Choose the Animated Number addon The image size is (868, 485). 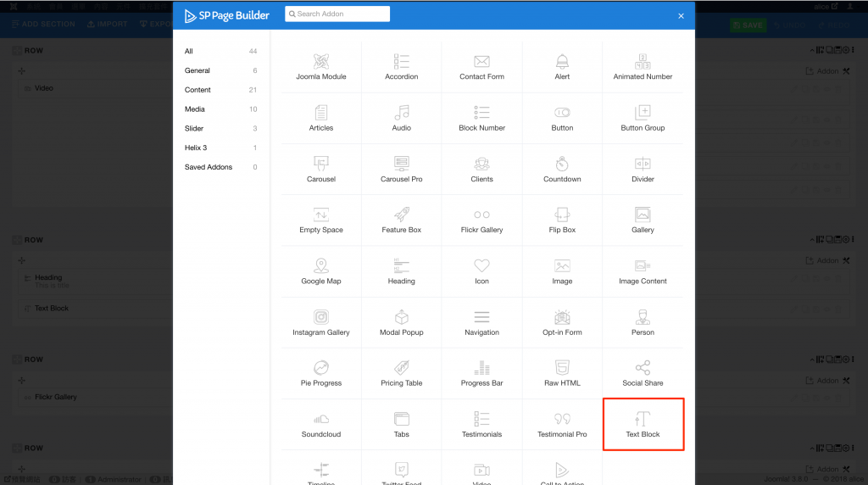643,67
